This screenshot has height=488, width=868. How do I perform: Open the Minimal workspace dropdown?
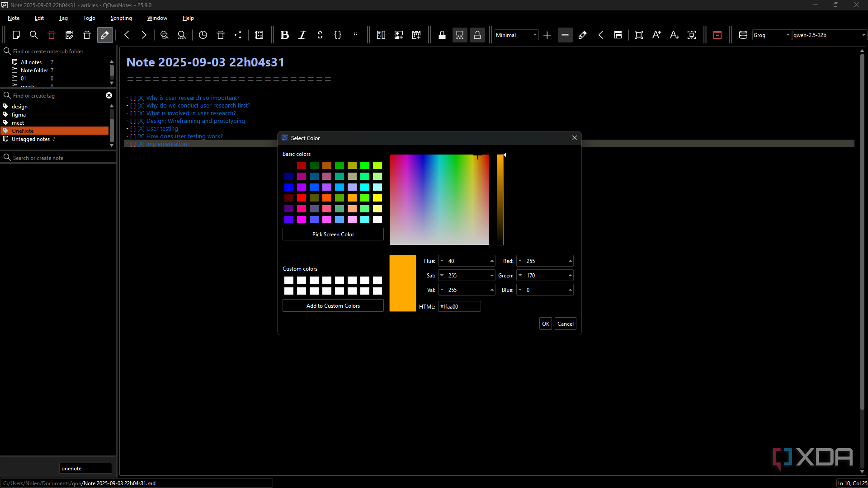(516, 35)
